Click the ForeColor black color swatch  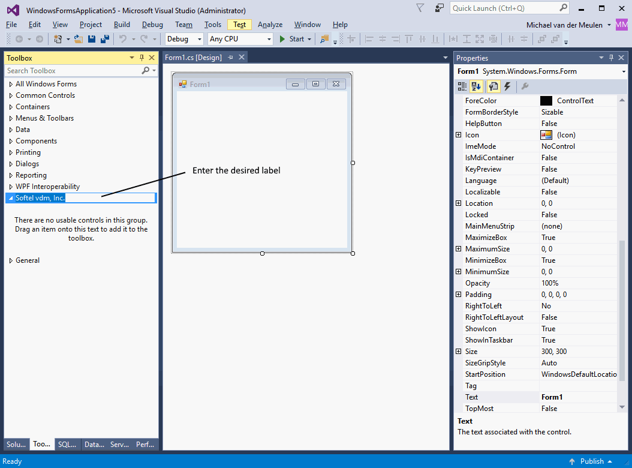coord(546,101)
